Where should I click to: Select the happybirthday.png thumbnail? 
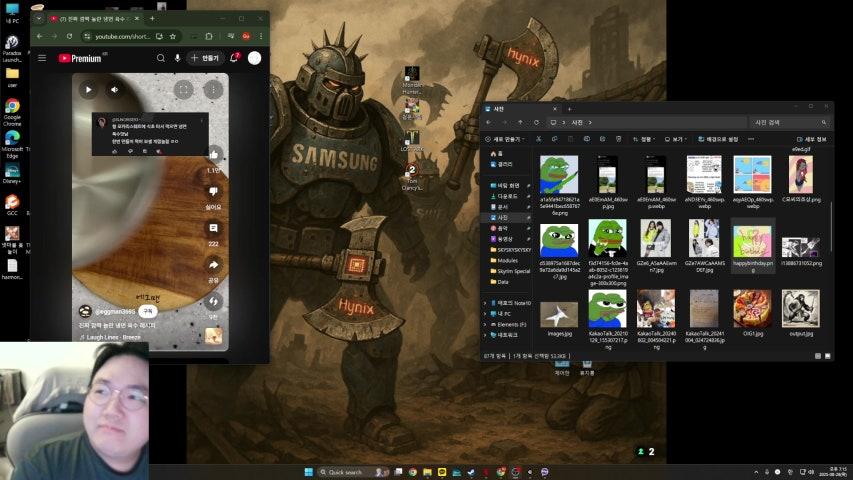[x=752, y=241]
